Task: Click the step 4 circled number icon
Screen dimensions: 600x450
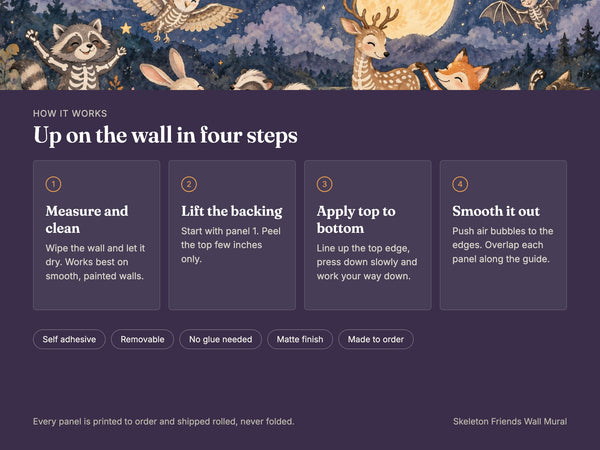Action: coord(460,184)
